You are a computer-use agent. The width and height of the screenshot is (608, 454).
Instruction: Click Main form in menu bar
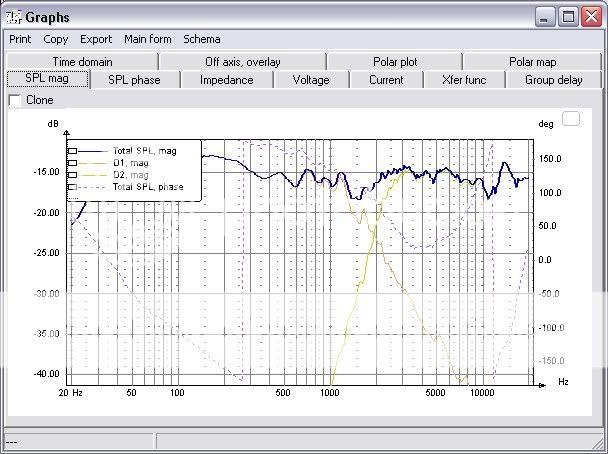point(148,39)
